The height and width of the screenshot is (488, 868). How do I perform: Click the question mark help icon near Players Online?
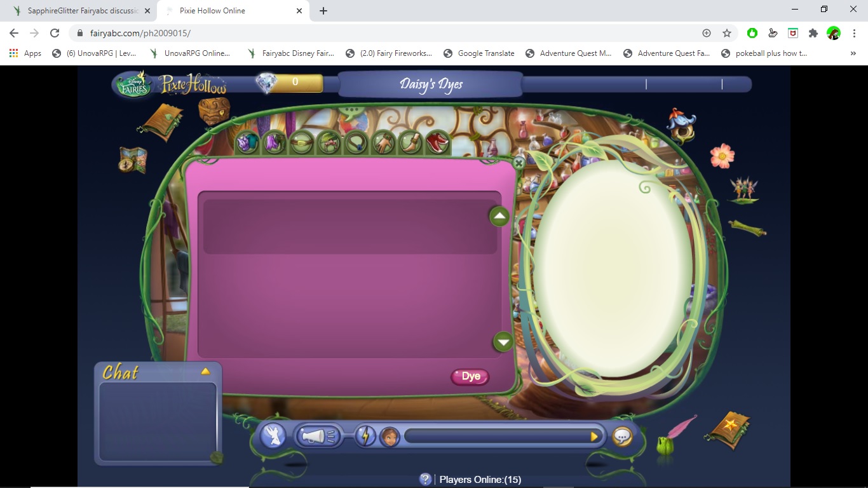pos(424,479)
